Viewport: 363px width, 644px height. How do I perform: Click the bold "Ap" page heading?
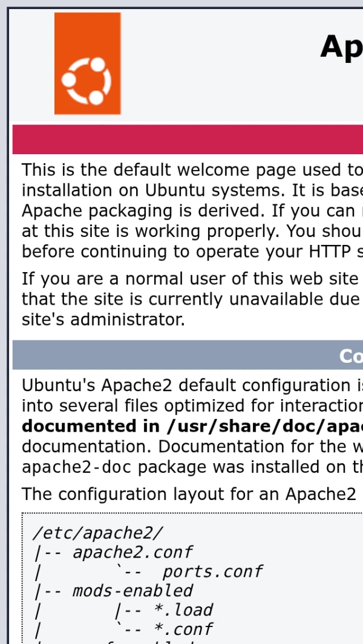tap(341, 47)
